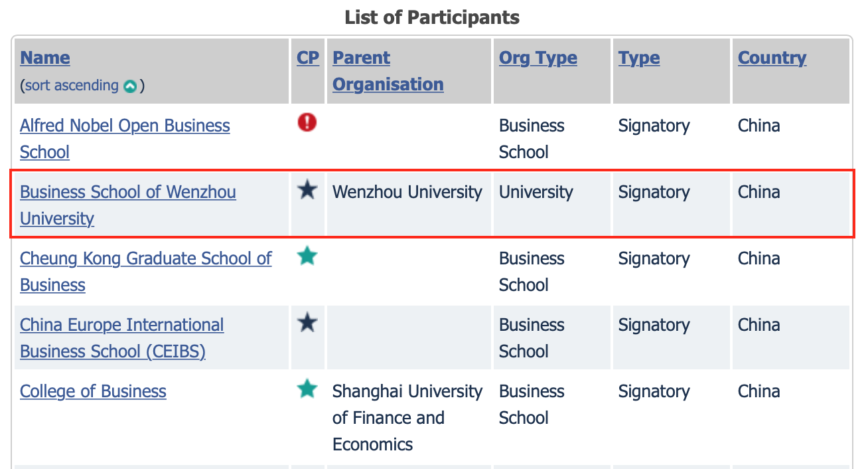
Task: Click Shanghai University of Finance and Economics cell
Action: [407, 417]
